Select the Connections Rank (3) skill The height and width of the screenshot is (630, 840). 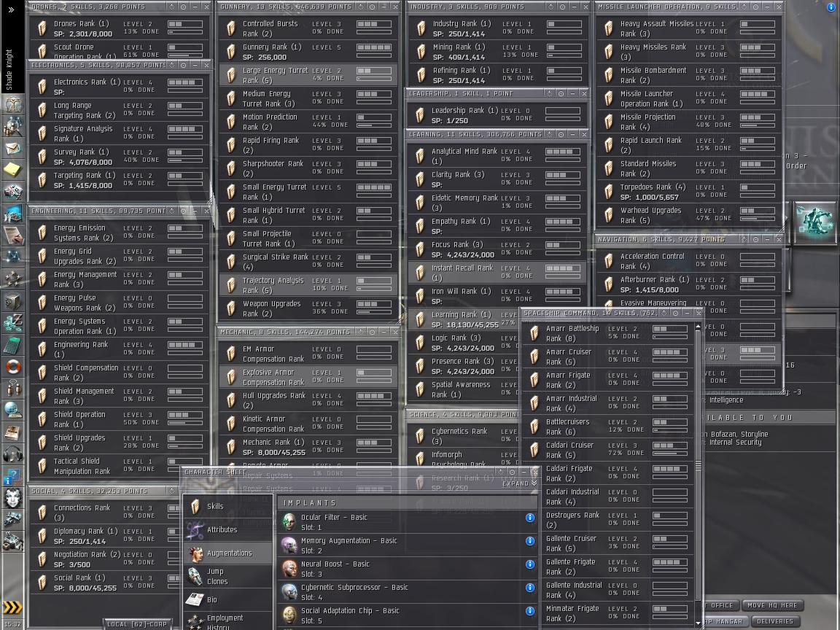tap(104, 513)
